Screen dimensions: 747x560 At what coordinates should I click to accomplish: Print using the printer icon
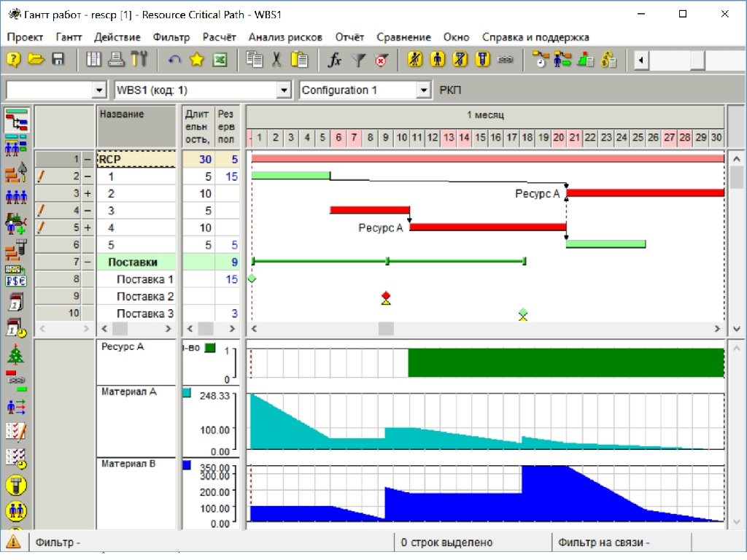point(116,60)
